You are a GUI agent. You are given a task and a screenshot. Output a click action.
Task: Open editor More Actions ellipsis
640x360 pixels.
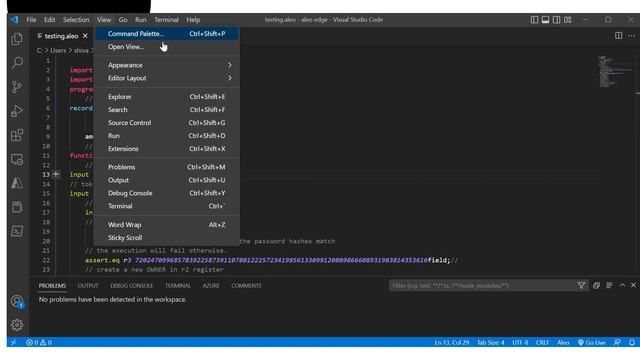631,36
